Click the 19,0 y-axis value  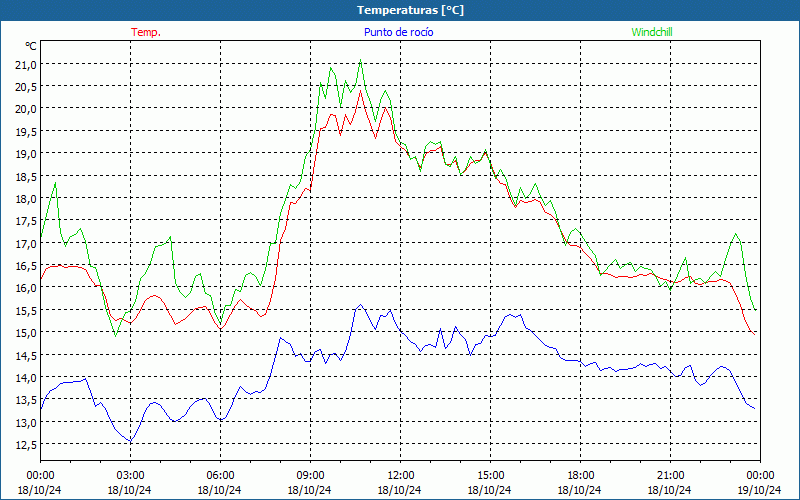click(27, 154)
